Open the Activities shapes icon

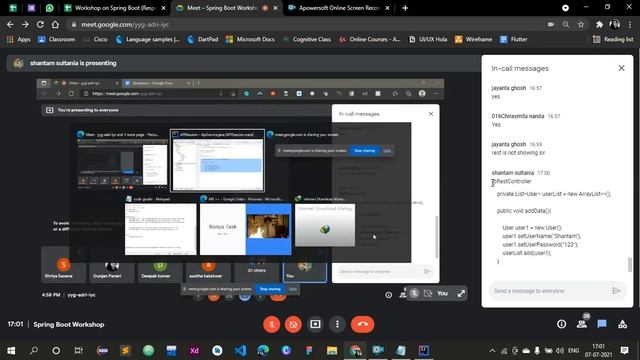[x=622, y=324]
